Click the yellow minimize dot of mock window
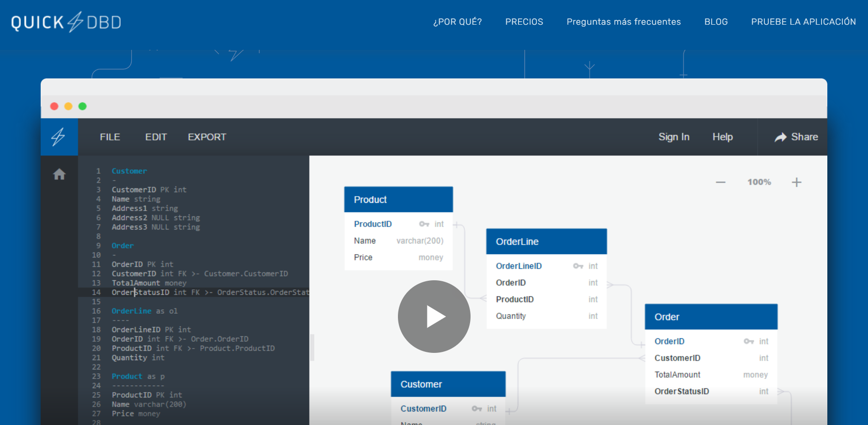The image size is (868, 425). (68, 106)
